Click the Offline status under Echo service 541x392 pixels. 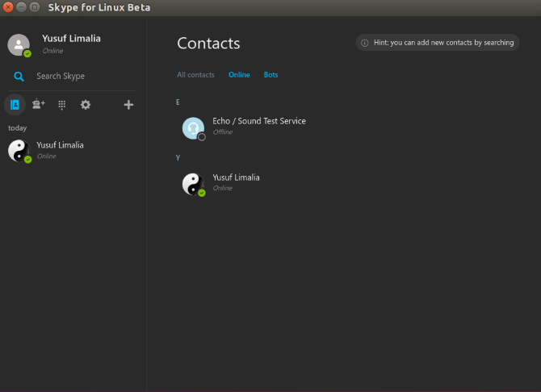[x=223, y=132]
